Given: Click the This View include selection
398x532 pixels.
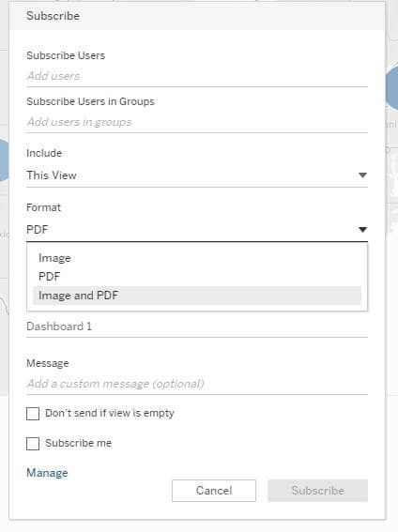Looking at the screenshot, I should pyautogui.click(x=52, y=175).
